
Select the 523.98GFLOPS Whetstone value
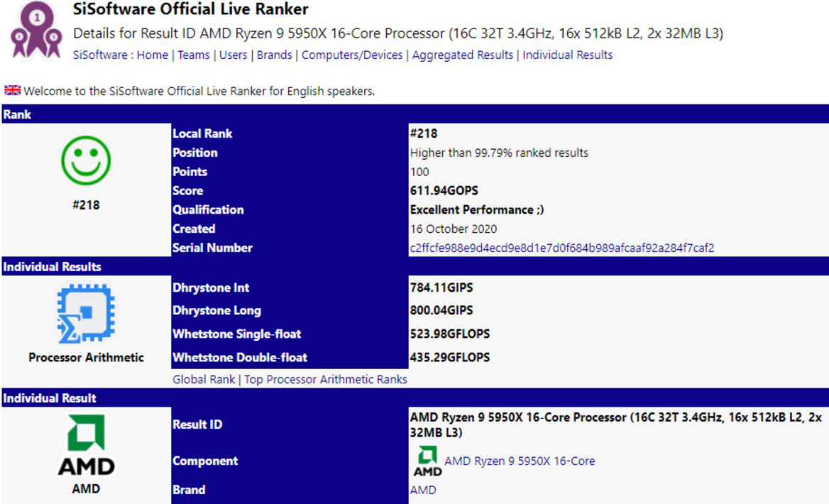pos(450,334)
